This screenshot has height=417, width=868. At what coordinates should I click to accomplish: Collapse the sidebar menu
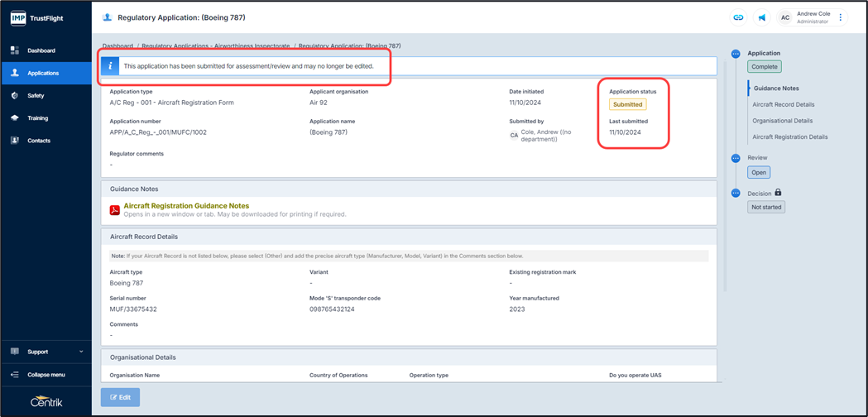point(46,375)
